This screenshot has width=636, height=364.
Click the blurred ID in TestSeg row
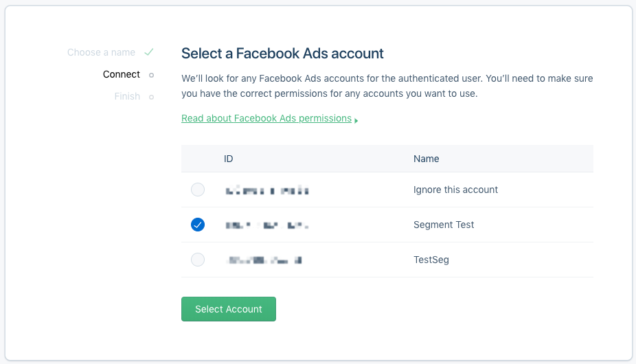coord(264,260)
